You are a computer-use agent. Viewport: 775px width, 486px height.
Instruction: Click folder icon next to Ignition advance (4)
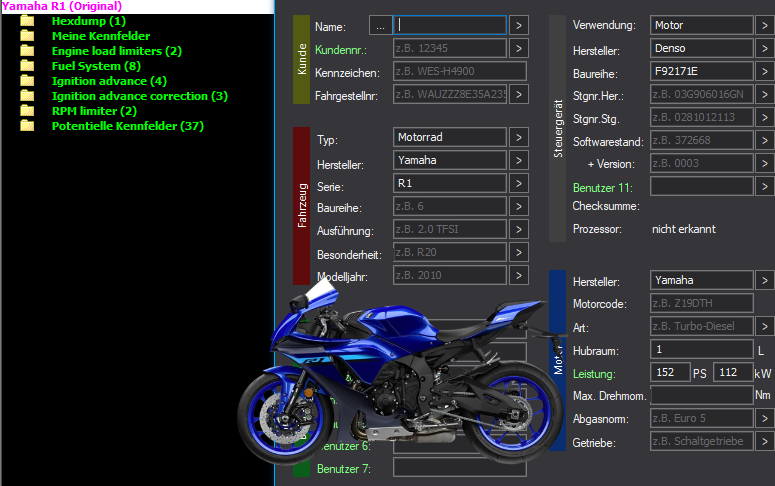[x=27, y=81]
